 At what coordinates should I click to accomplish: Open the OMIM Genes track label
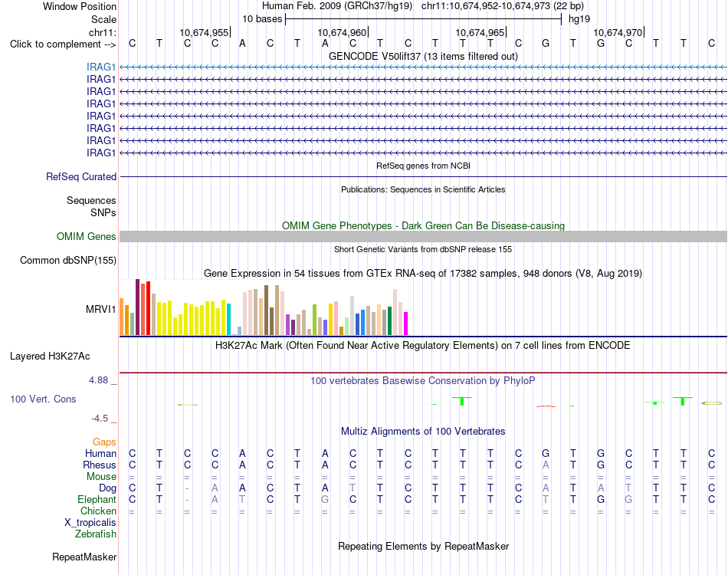[87, 236]
